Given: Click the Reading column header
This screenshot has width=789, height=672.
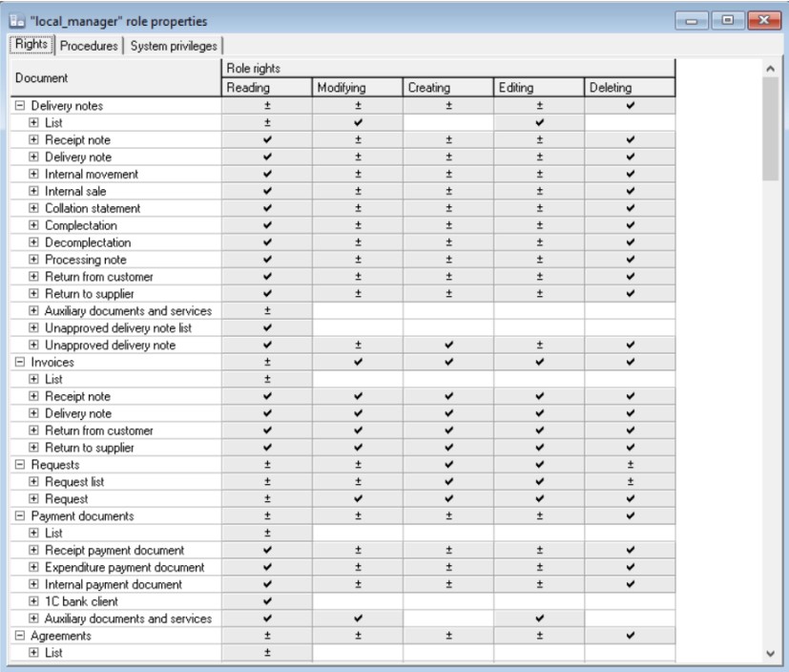Looking at the screenshot, I should (267, 88).
